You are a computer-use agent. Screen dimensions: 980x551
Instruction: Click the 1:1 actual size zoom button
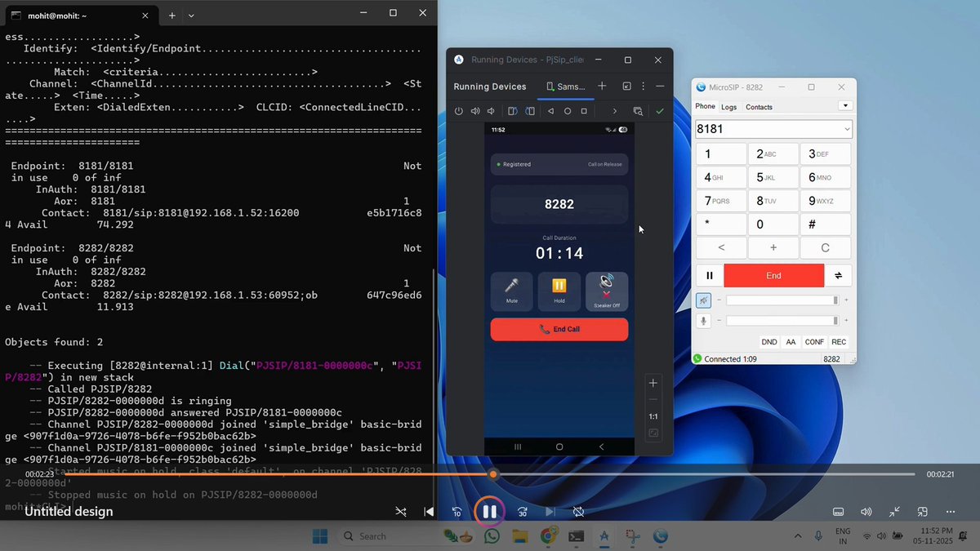click(653, 416)
